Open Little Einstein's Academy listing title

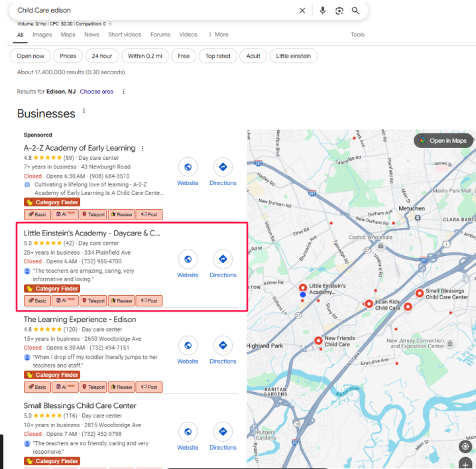click(x=92, y=234)
